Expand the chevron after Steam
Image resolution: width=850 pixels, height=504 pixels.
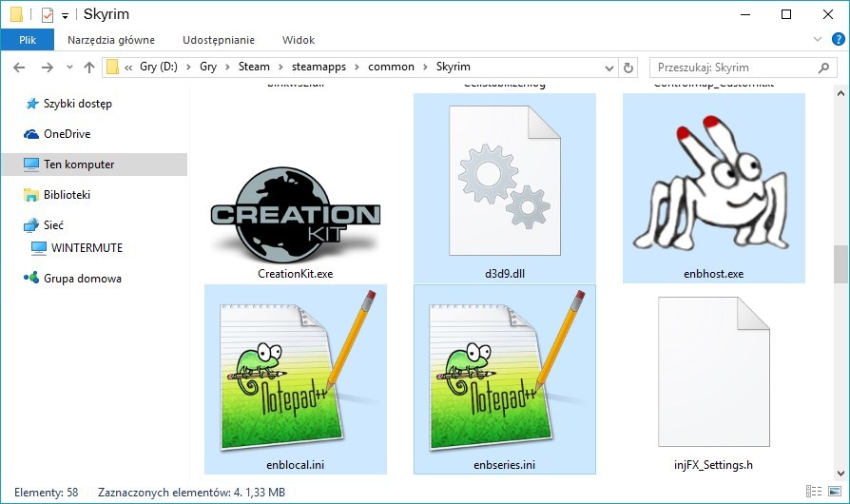pyautogui.click(x=280, y=68)
